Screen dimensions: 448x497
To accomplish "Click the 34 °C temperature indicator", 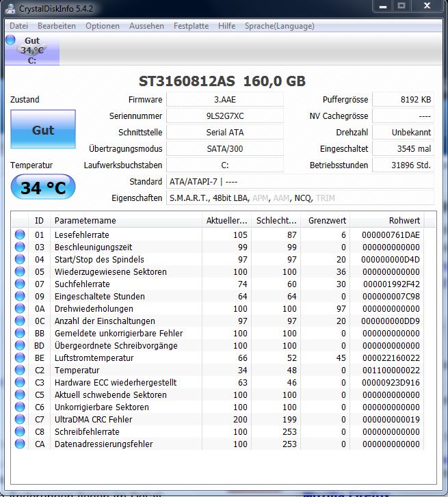I will pos(43,187).
